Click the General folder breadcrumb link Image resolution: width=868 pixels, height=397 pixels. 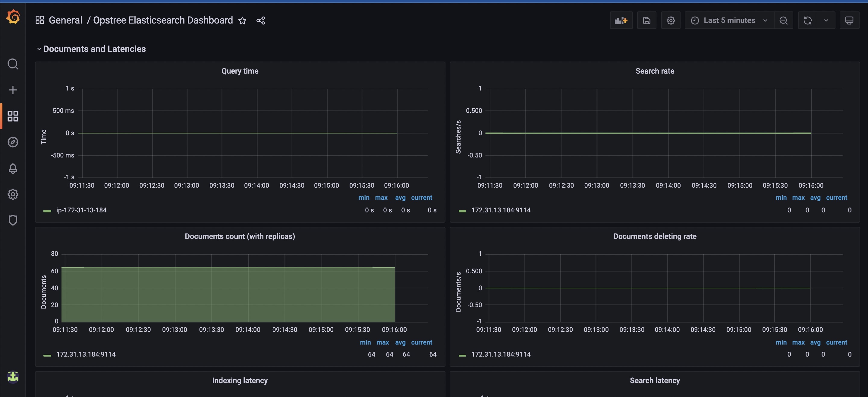[x=65, y=20]
